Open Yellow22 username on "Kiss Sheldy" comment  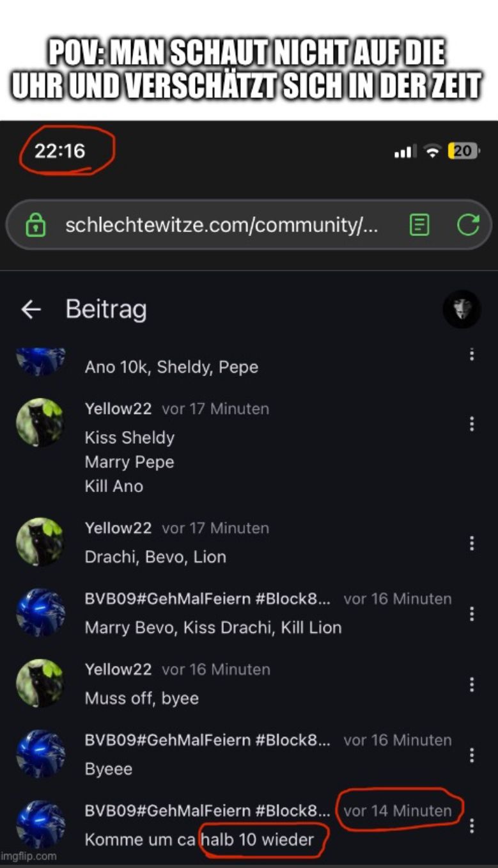pyautogui.click(x=118, y=409)
